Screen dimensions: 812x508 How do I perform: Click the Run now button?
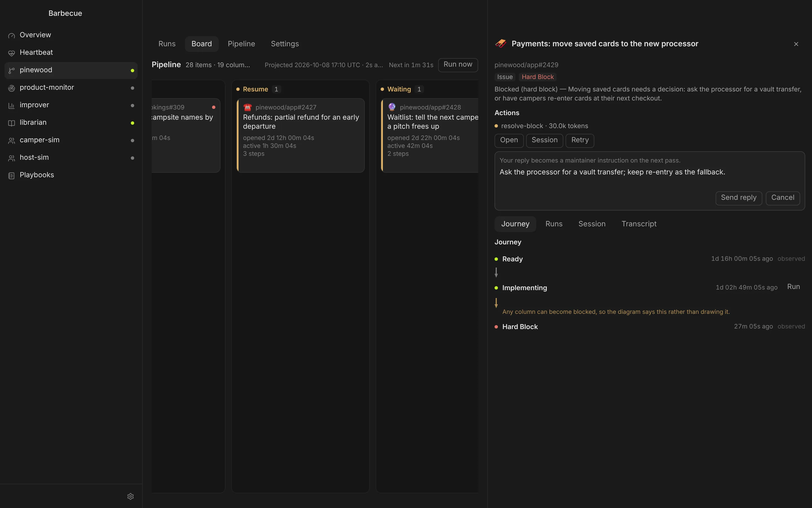pyautogui.click(x=458, y=65)
